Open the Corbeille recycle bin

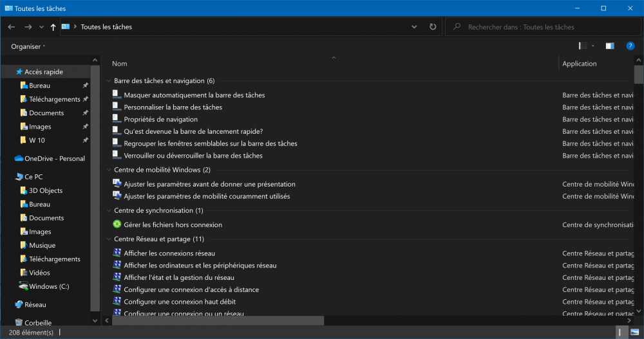coord(19,322)
